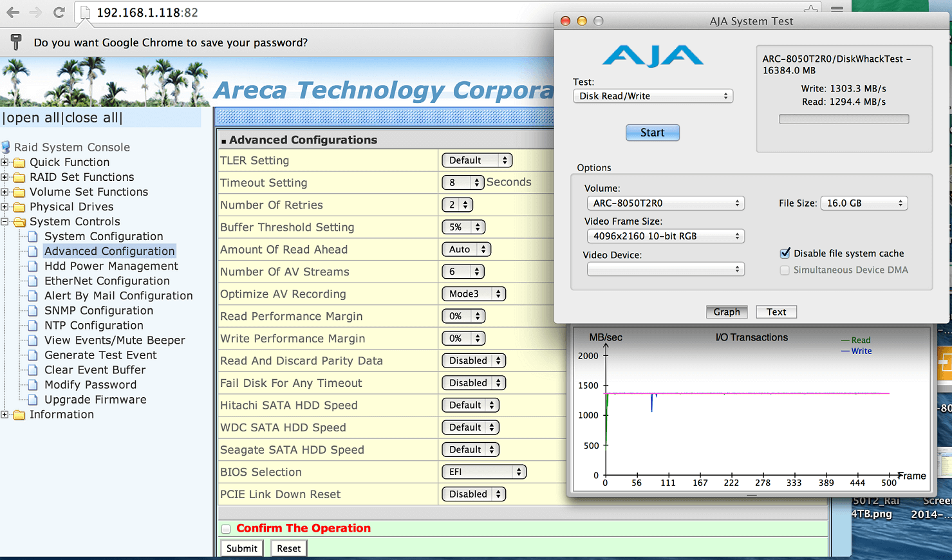Click the SNMP Configuration page icon
Screen dimensions: 952x560
tap(32, 310)
